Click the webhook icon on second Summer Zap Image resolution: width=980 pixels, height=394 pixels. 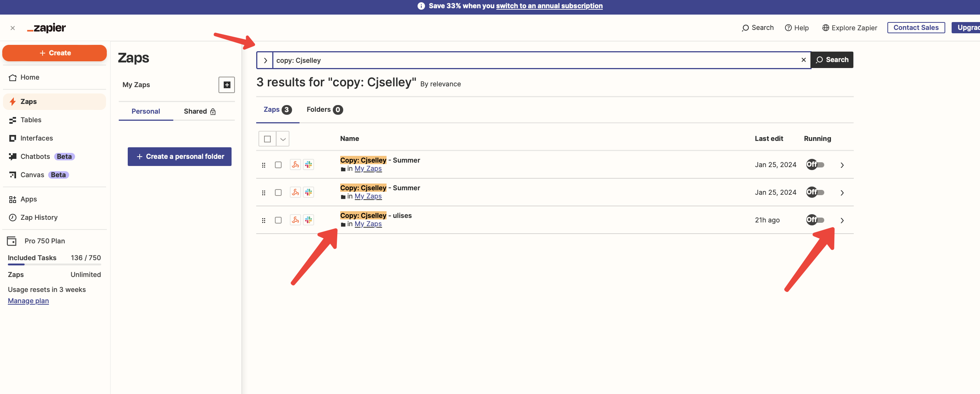tap(295, 192)
